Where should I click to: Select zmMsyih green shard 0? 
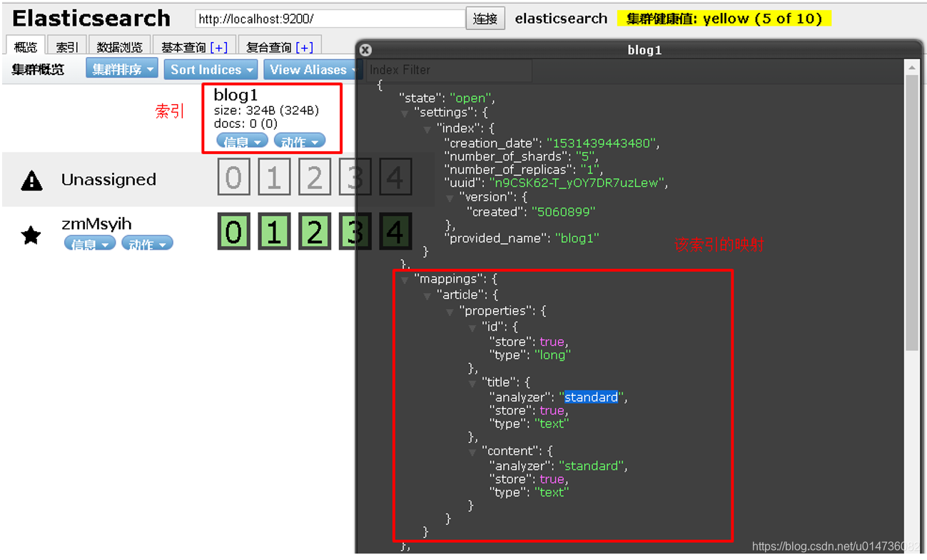point(234,232)
